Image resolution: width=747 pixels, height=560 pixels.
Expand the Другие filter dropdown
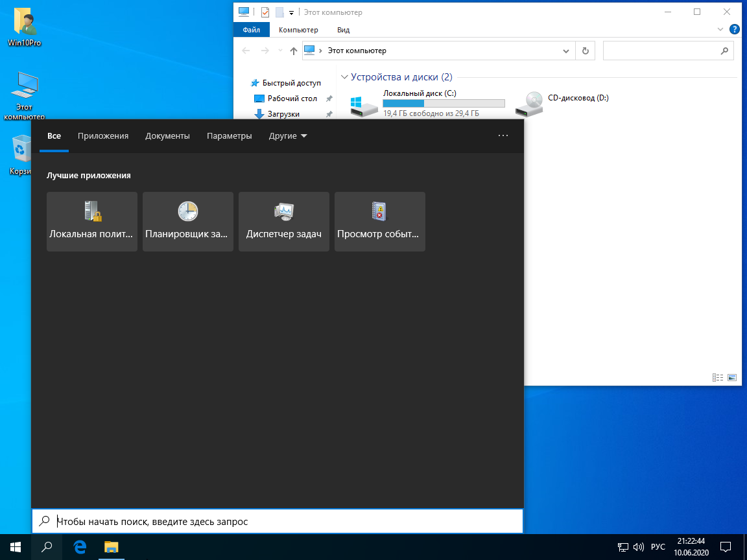pyautogui.click(x=288, y=136)
